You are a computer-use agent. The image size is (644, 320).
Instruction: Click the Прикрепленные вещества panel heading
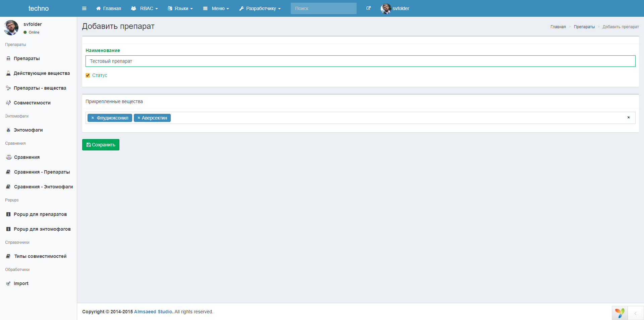click(114, 101)
